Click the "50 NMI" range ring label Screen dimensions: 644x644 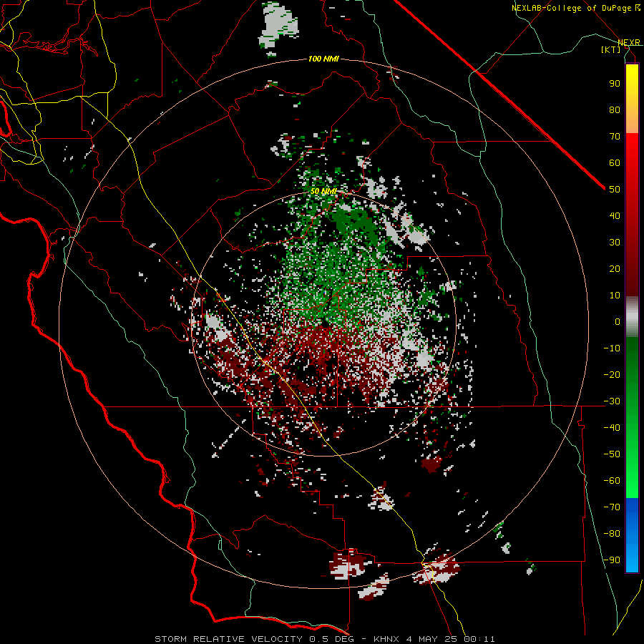click(323, 191)
